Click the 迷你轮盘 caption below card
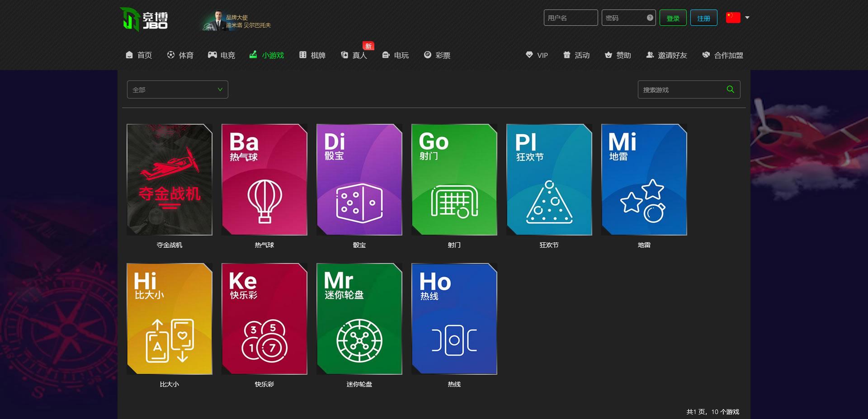Viewport: 868px width, 419px height. 359,384
